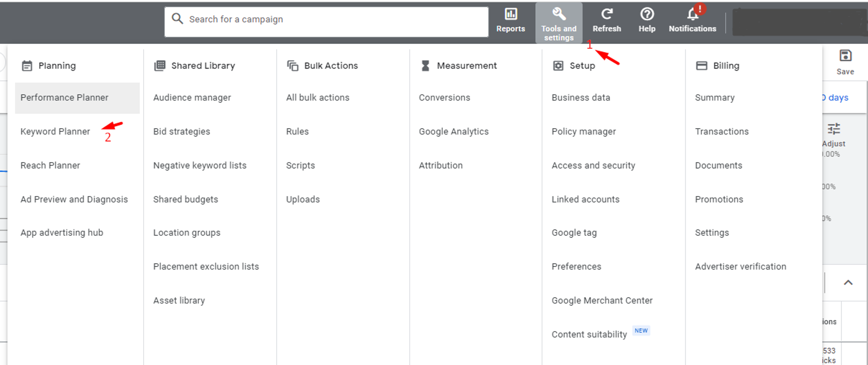Select Performance Planner menu item
Screen dimensions: 868x365
(77, 98)
